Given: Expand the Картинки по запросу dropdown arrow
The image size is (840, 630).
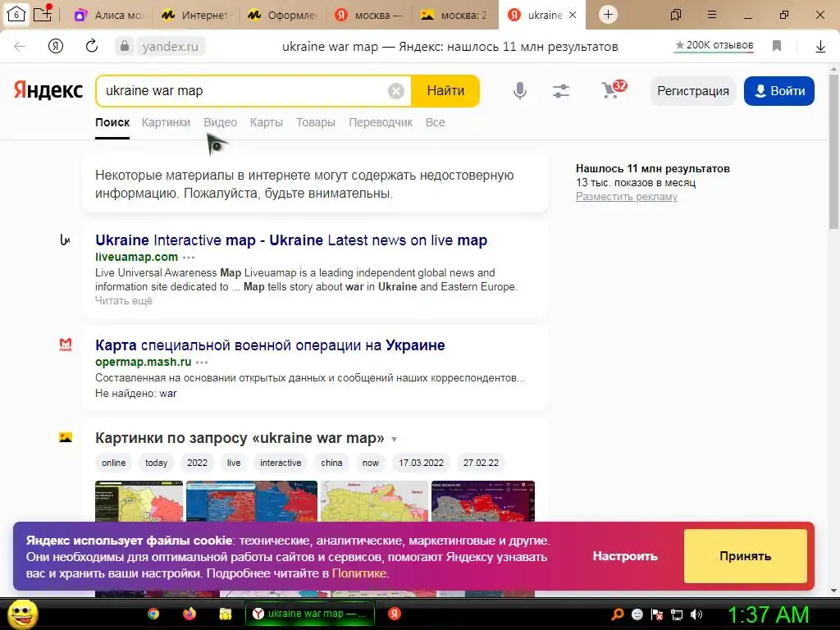Looking at the screenshot, I should click(394, 440).
